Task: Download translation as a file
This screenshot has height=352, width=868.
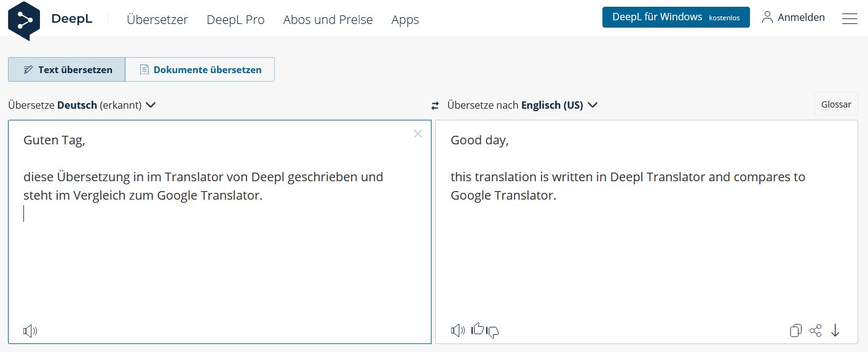Action: [835, 330]
